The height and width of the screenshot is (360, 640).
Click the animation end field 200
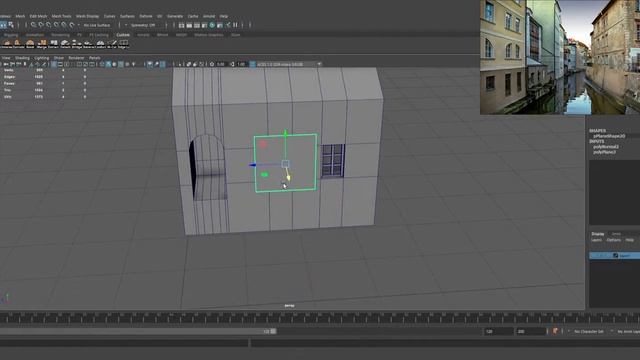point(530,331)
